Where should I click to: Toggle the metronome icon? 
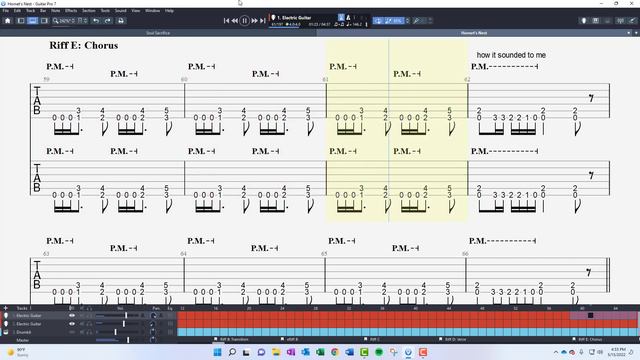pyautogui.click(x=341, y=18)
